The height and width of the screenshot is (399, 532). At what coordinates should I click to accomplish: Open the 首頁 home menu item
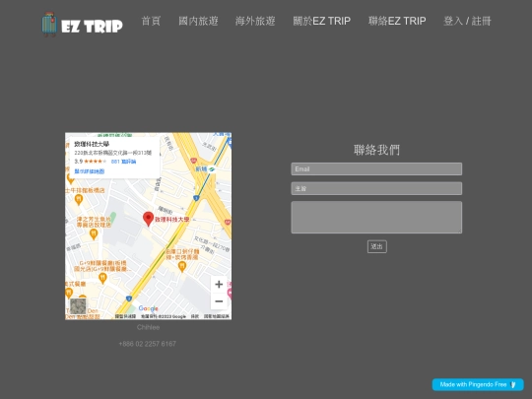[151, 21]
